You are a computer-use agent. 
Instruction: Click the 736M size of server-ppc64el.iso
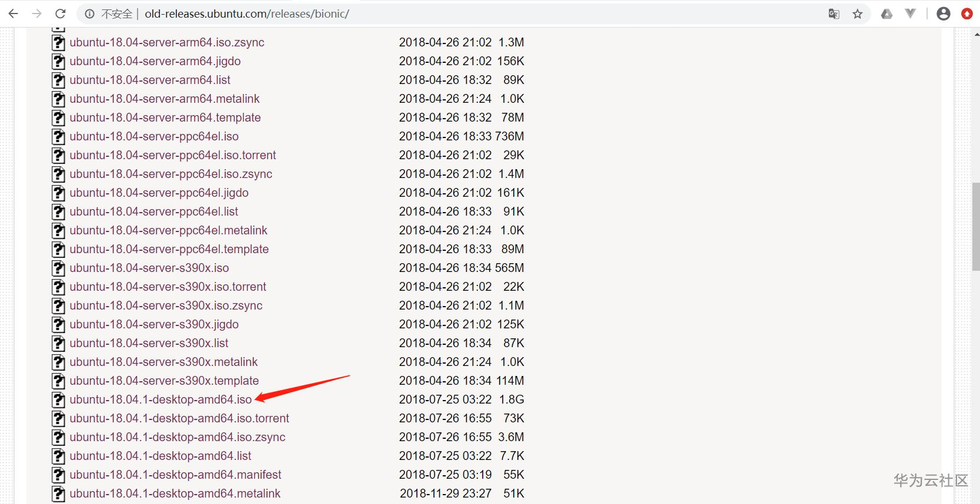pyautogui.click(x=510, y=136)
